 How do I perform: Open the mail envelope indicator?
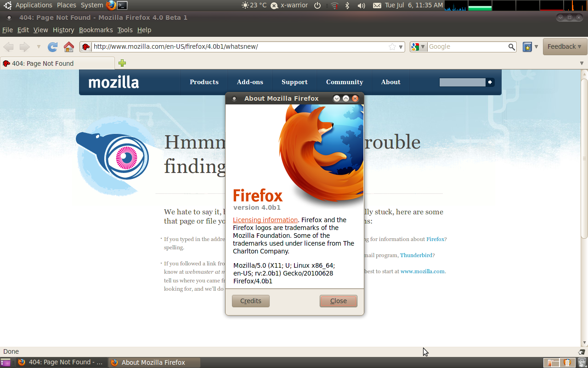(x=377, y=6)
